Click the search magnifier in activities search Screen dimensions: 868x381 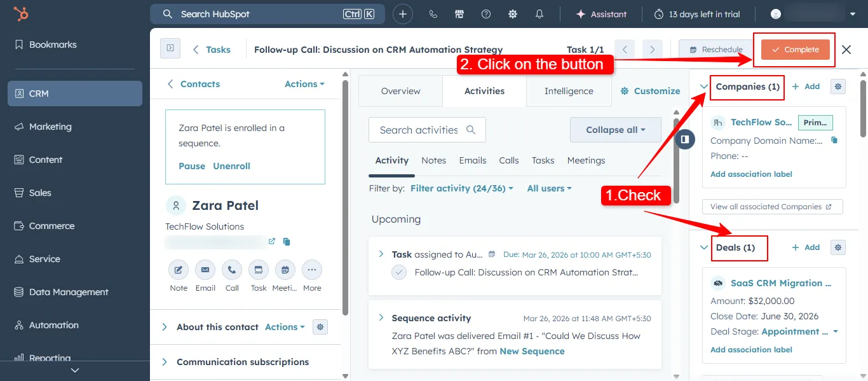471,130
